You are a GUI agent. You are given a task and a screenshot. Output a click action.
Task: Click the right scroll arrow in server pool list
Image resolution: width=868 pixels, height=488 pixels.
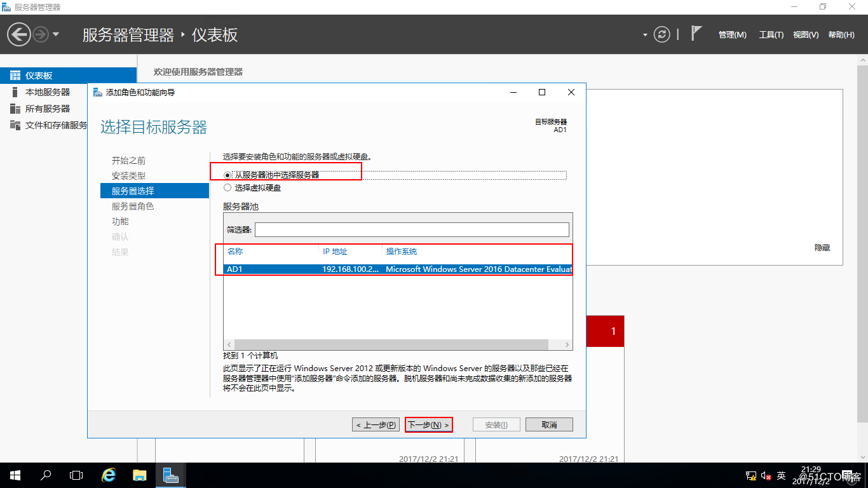568,344
